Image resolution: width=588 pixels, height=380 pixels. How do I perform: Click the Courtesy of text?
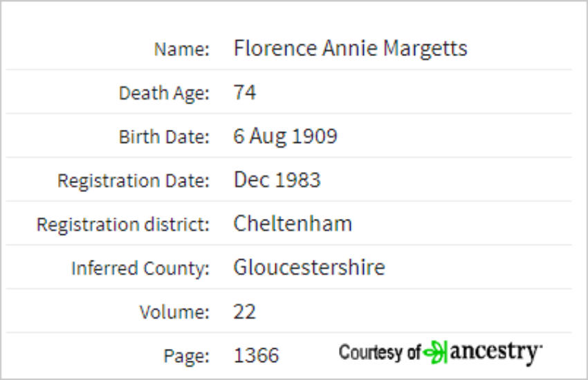(380, 352)
